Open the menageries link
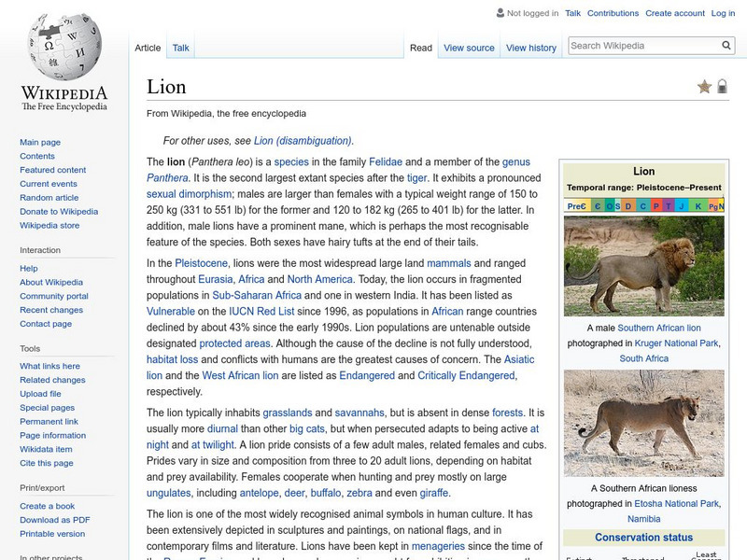747x560 pixels. [x=438, y=546]
